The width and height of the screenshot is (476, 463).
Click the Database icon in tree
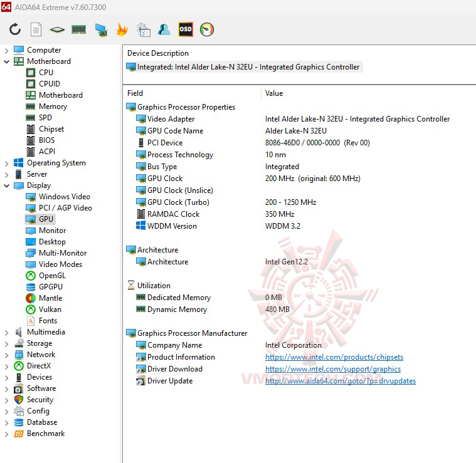[x=19, y=422]
